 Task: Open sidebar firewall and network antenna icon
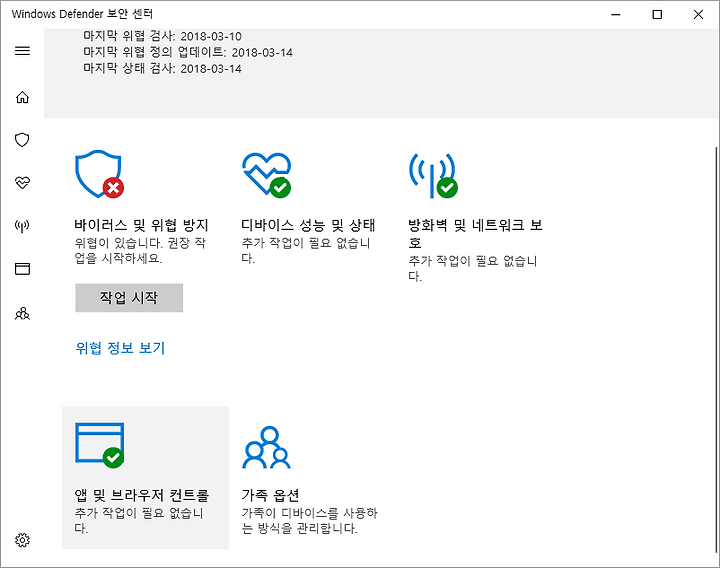[22, 225]
